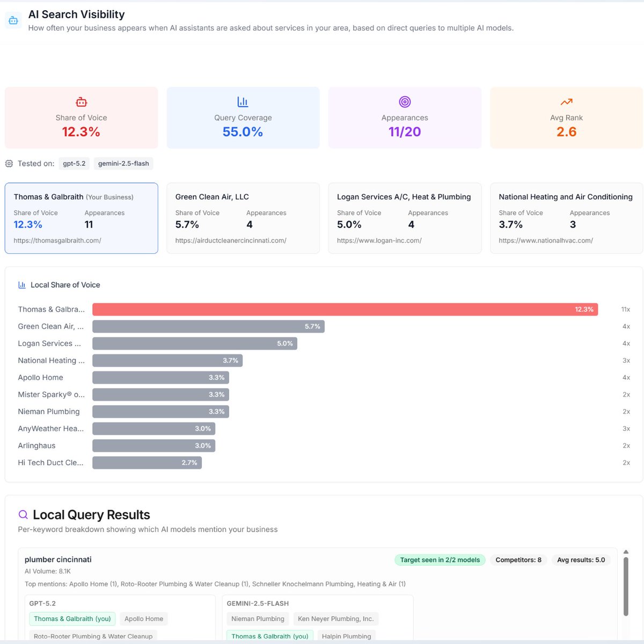Viewport: 644px width, 644px height.
Task: Expand the Green Clean Air, LLC card
Action: tap(243, 218)
